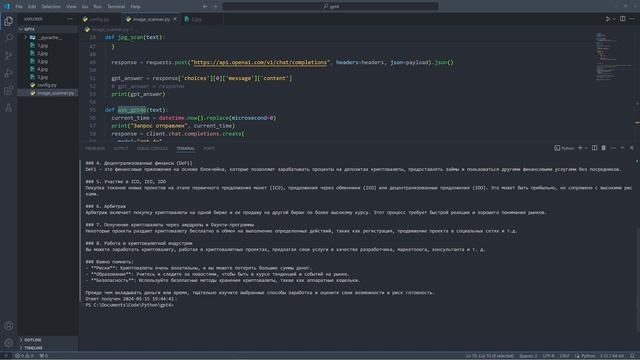Open the Help menu
Screen dimensions: 640x360
coord(136,7)
